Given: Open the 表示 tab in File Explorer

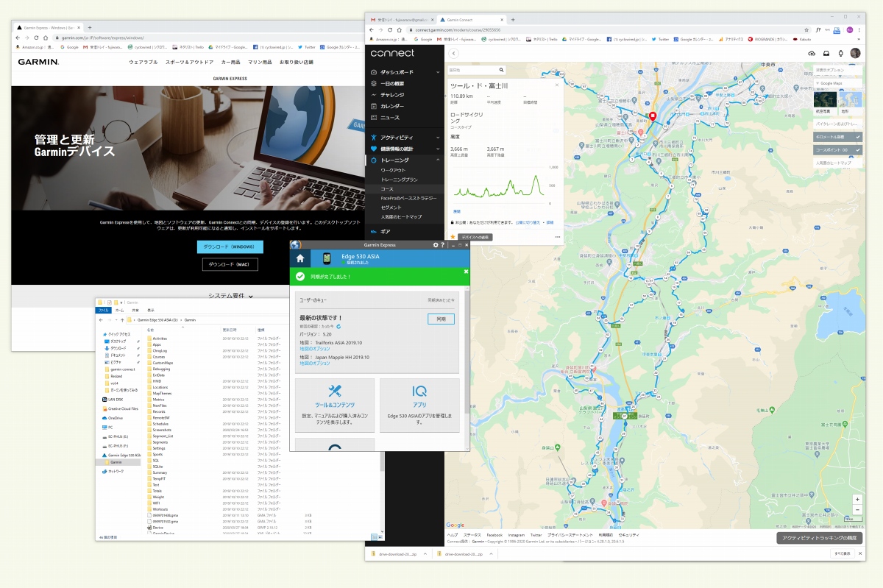Looking at the screenshot, I should pos(151,311).
